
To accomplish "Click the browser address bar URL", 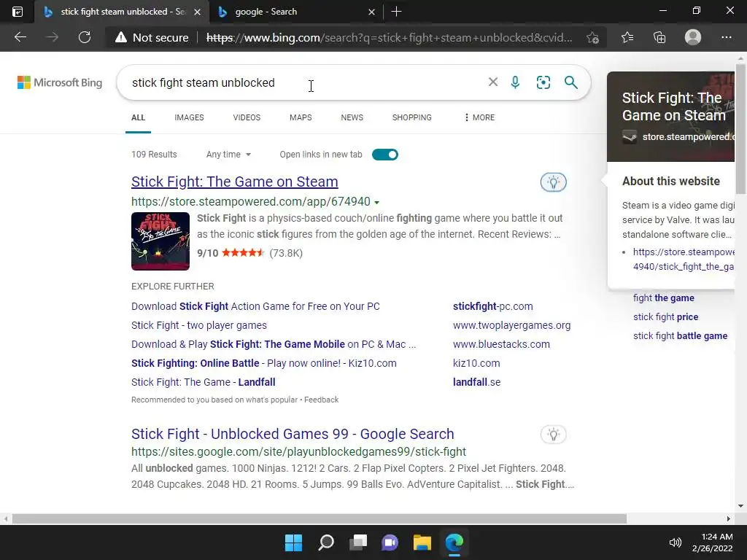I will [x=390, y=37].
